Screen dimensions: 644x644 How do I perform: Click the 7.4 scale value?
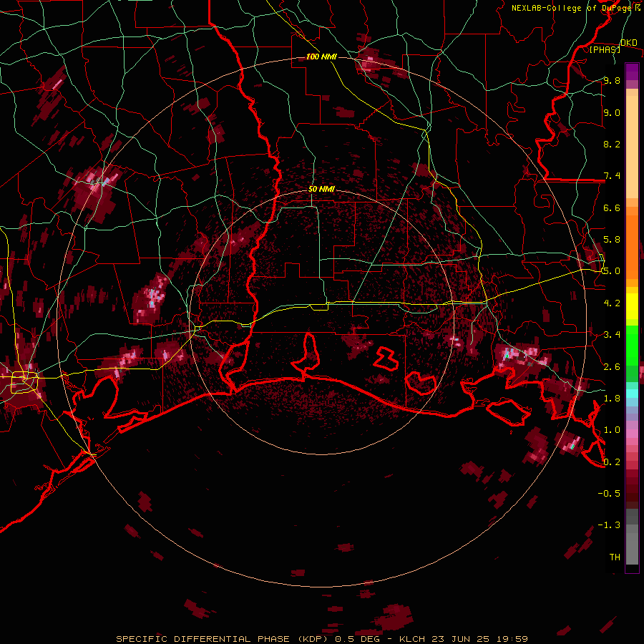pos(612,176)
